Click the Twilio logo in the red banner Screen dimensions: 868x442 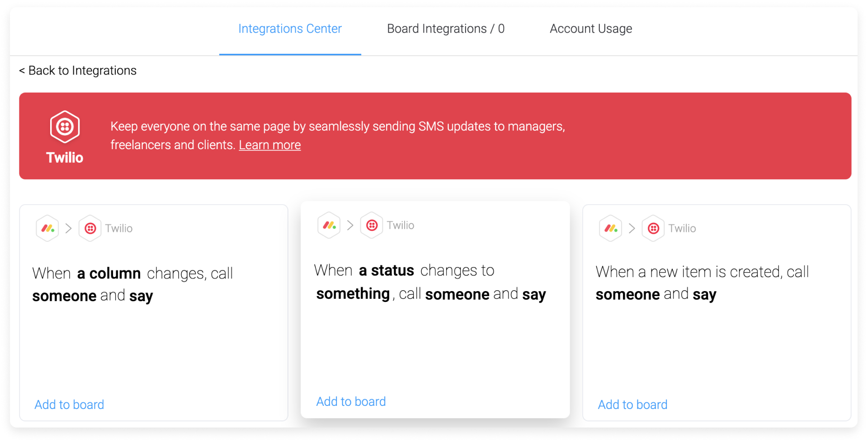pos(64,127)
